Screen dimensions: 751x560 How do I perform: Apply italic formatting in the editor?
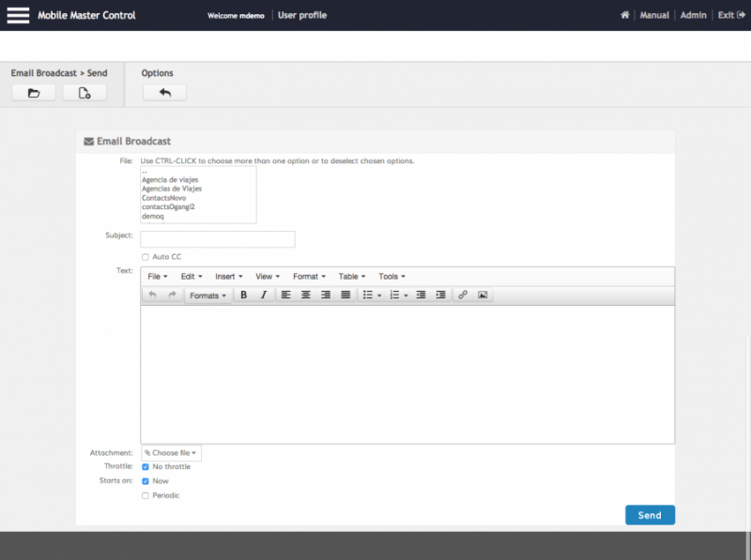point(264,295)
